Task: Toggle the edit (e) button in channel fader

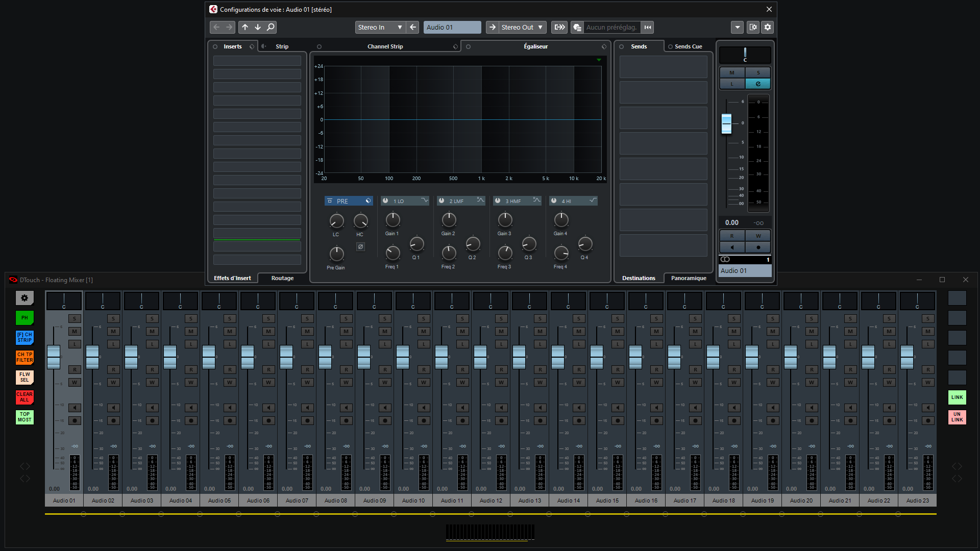Action: coord(758,84)
